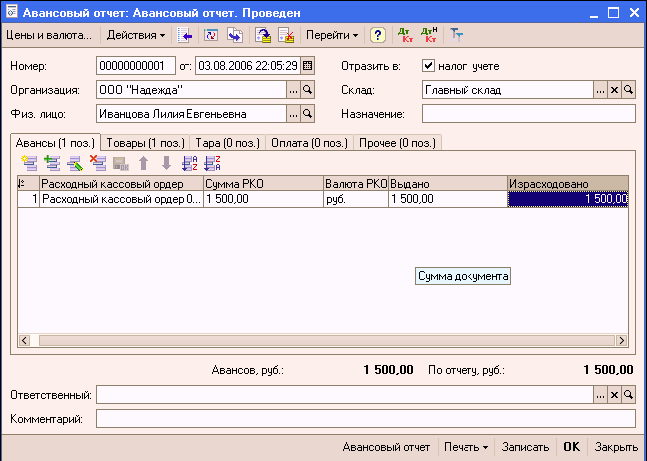Click the add row icon in table toolbar
Screen dimensions: 647x461
27,162
